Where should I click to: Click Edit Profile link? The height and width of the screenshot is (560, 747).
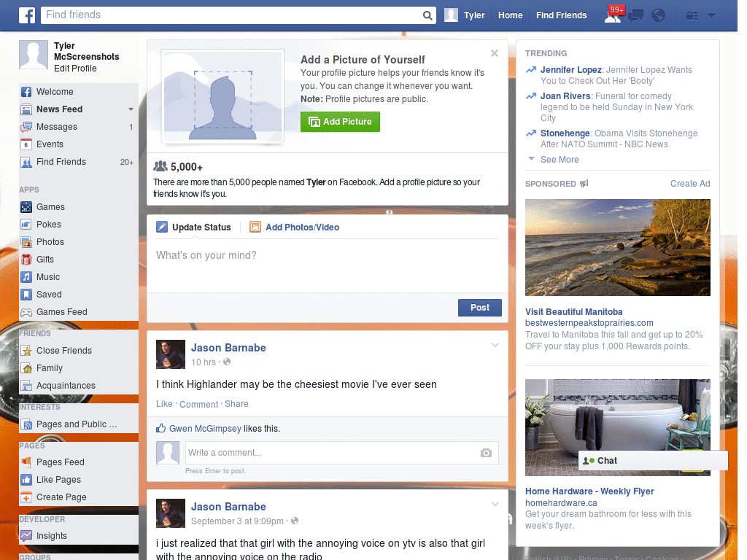pos(75,69)
